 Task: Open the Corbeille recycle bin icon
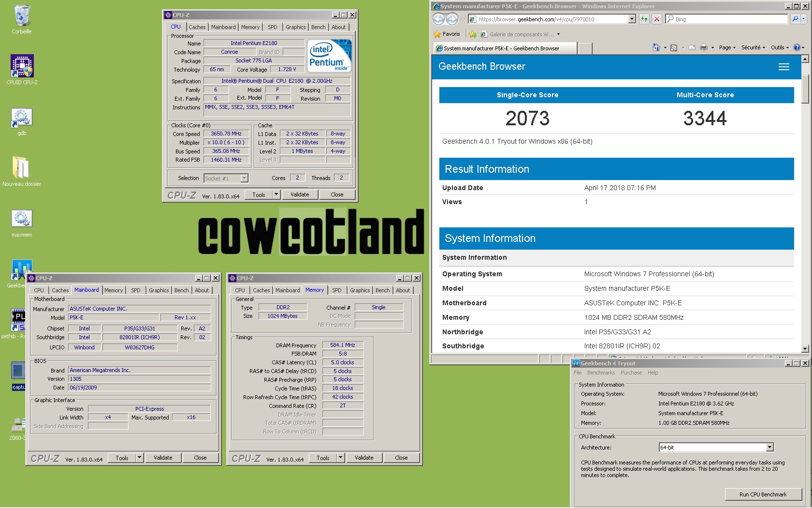tap(22, 19)
